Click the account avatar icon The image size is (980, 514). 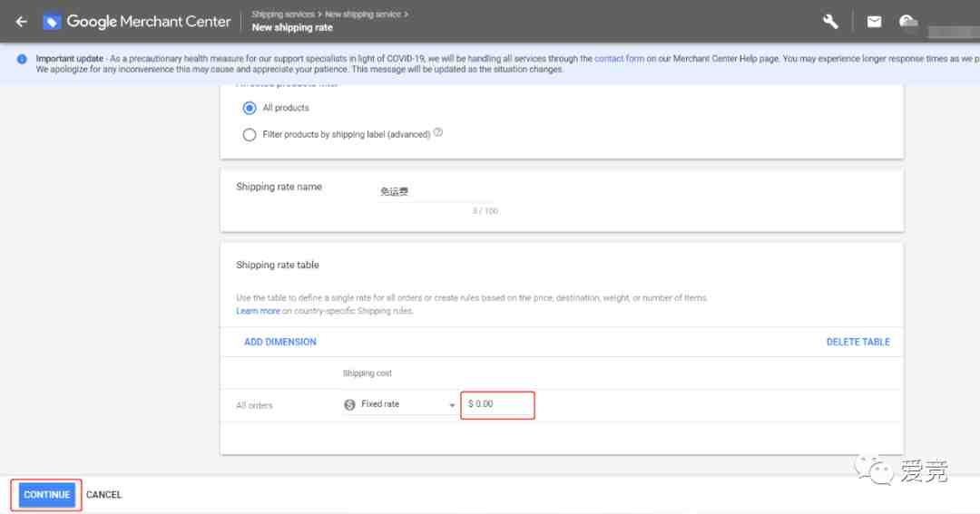[907, 22]
